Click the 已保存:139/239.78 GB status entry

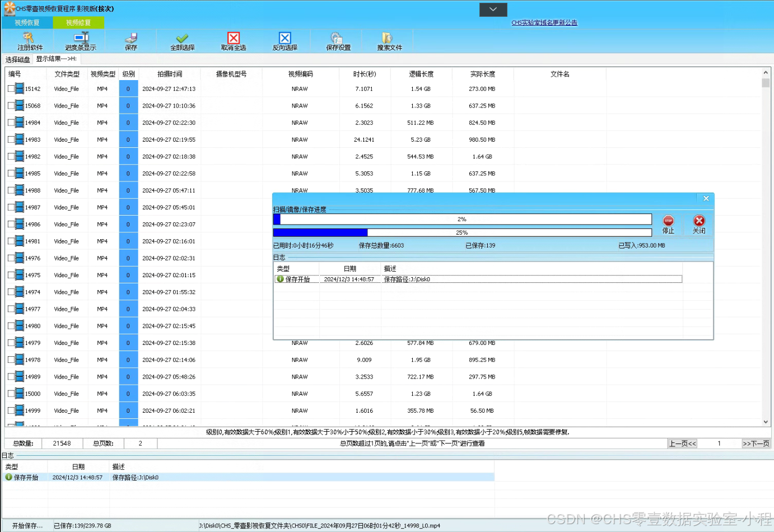[82, 526]
